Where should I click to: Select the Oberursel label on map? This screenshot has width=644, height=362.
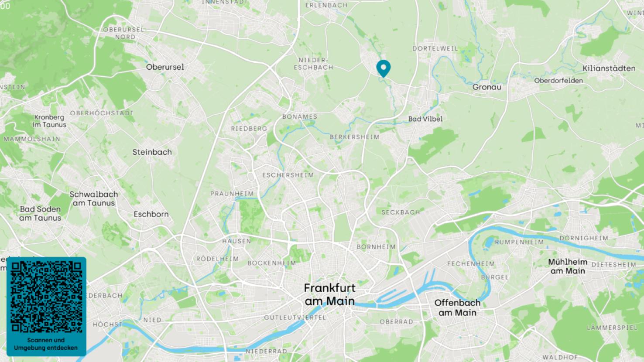165,67
